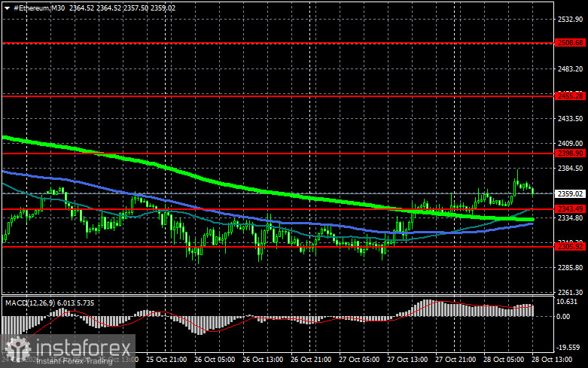Click the current price label 2359.02
Image resolution: width=588 pixels, height=368 pixels.
570,193
